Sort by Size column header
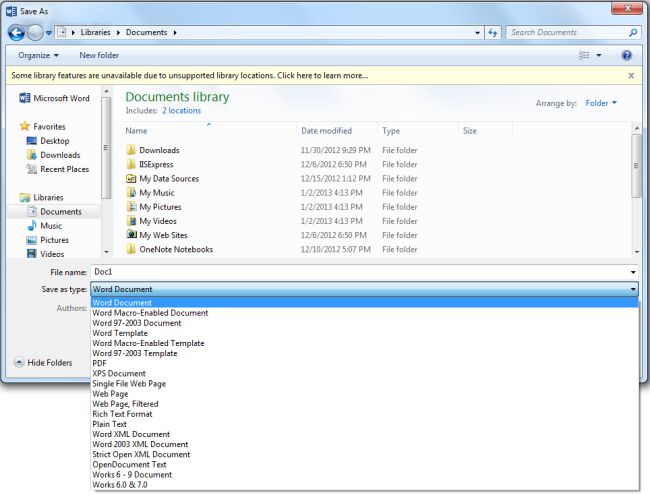 coord(485,131)
